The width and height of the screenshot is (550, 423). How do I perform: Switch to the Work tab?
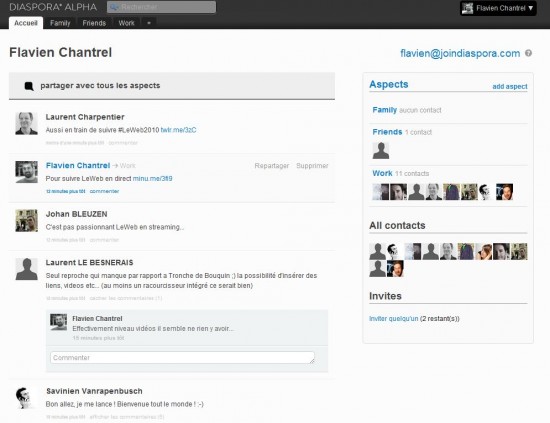pyautogui.click(x=126, y=23)
